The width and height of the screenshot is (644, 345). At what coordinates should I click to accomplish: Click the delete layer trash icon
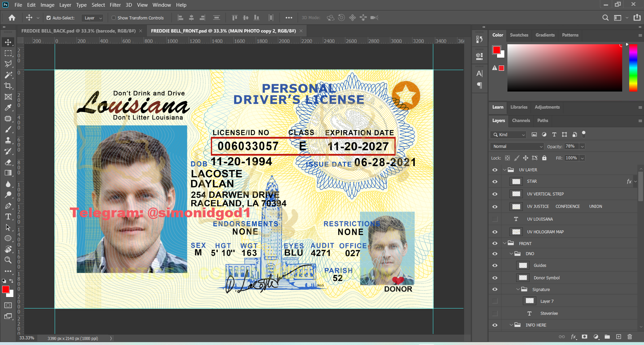tap(630, 337)
